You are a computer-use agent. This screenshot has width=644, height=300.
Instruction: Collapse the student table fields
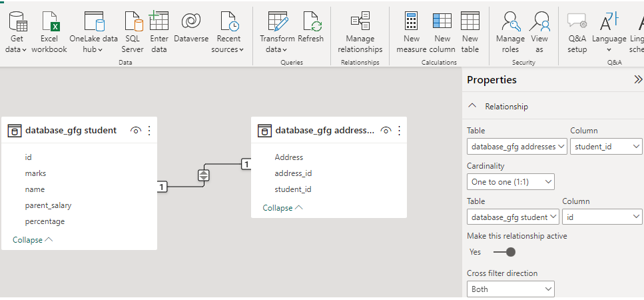click(x=33, y=239)
